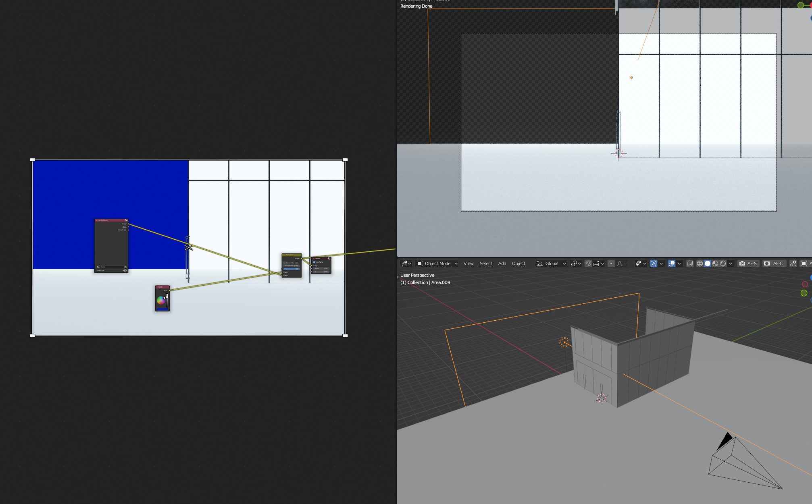Switch to wireframe viewport shading

[700, 263]
